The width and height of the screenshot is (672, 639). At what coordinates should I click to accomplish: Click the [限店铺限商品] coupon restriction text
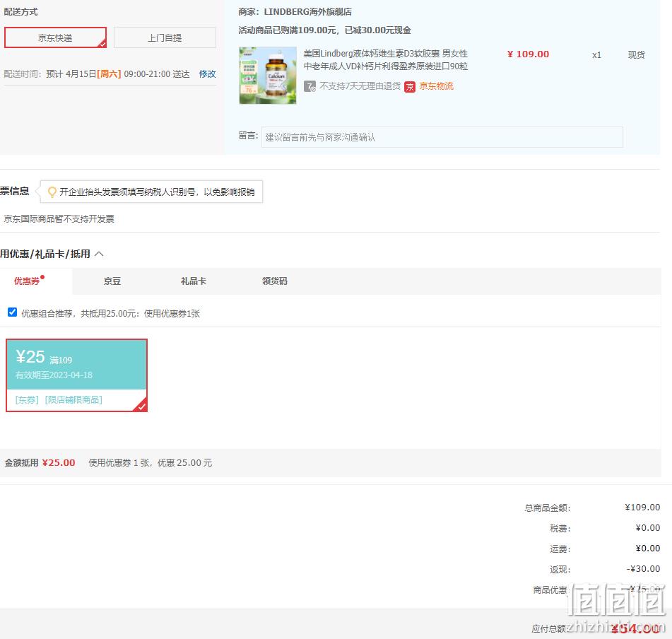coord(73,399)
